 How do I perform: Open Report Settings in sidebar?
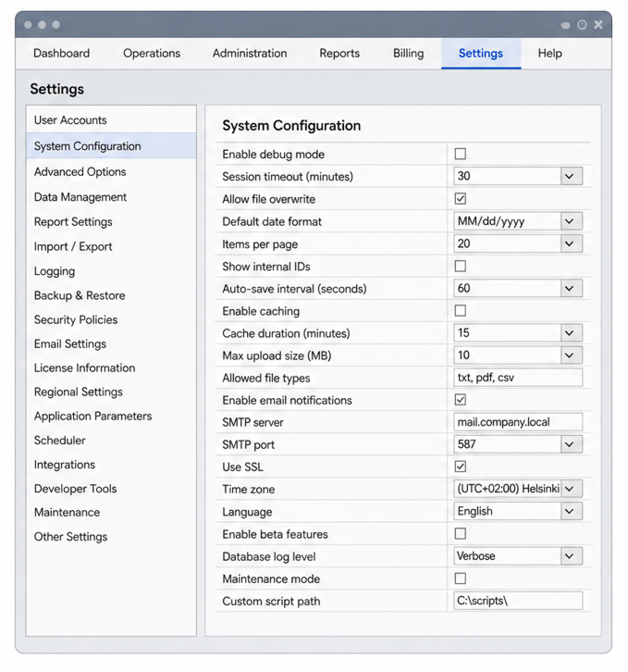tap(111, 221)
